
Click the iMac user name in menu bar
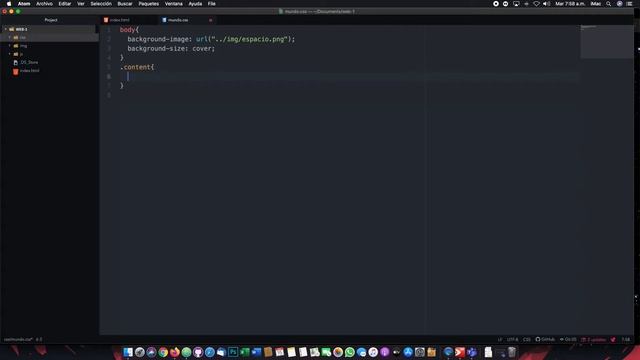click(596, 4)
